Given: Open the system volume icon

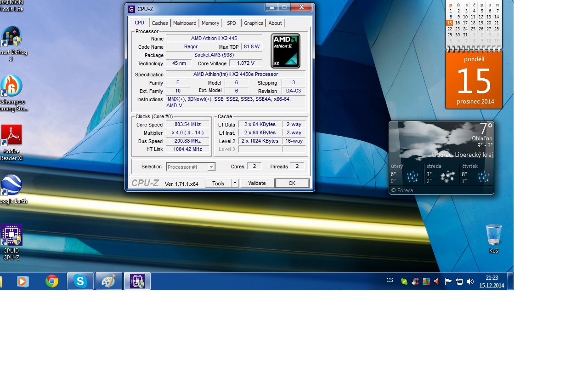Looking at the screenshot, I should 470,282.
